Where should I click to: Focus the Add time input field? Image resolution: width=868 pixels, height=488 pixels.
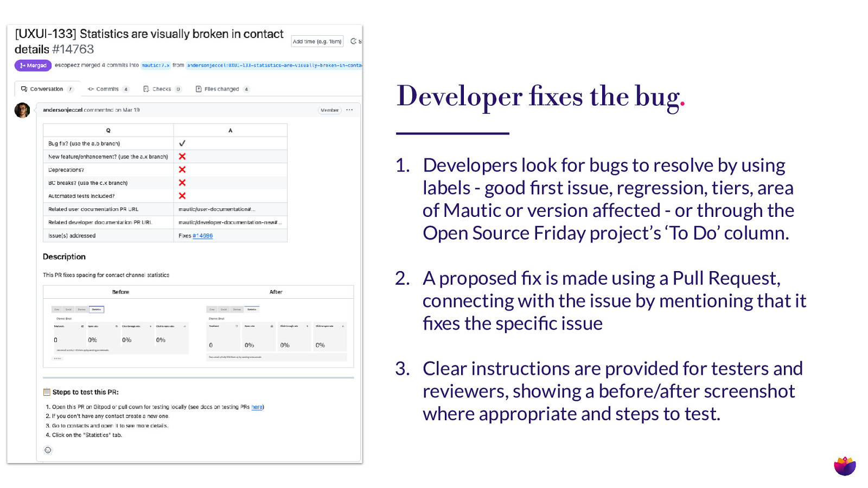point(317,41)
